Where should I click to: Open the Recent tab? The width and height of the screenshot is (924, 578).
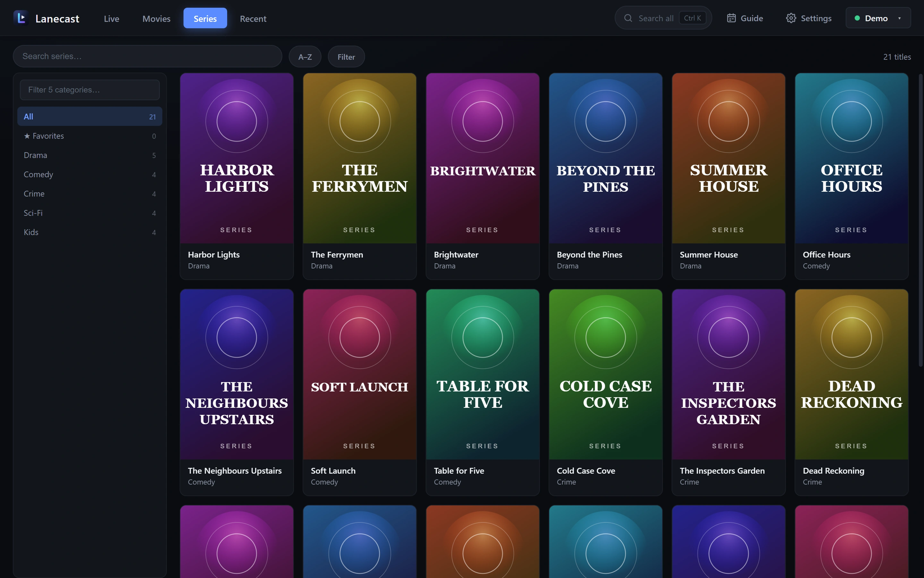point(253,18)
